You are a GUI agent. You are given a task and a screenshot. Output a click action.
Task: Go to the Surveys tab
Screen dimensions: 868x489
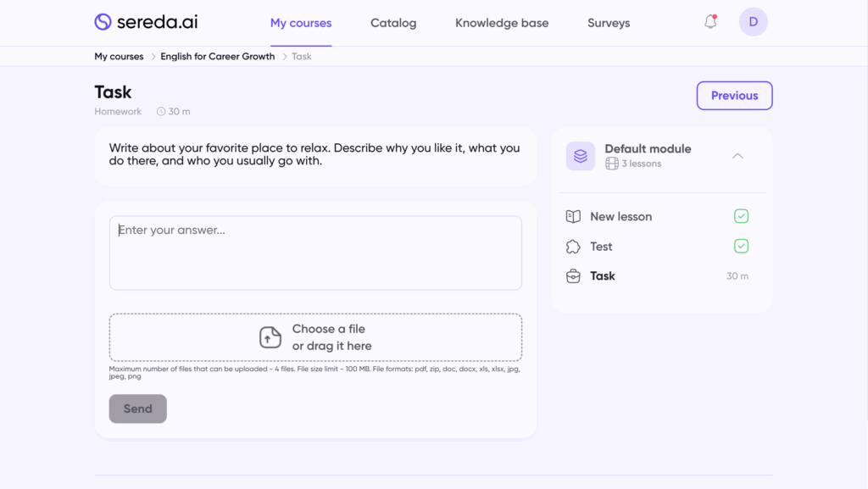point(609,23)
